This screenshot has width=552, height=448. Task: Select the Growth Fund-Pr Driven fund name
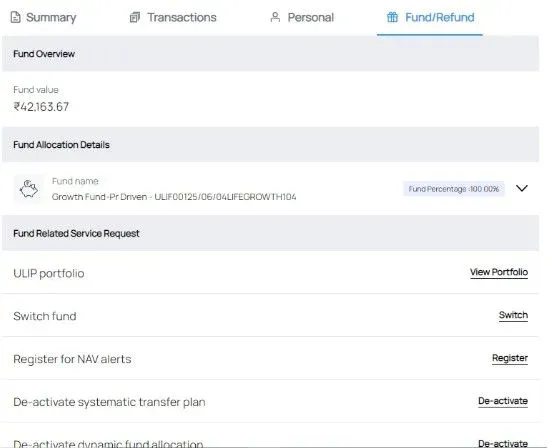[174, 197]
